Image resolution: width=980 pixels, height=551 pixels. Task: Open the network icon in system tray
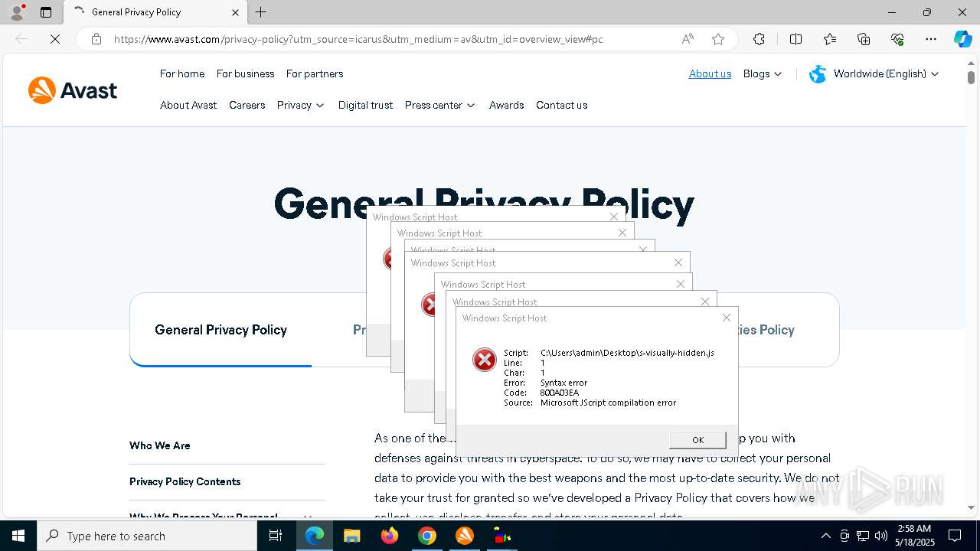coord(863,536)
